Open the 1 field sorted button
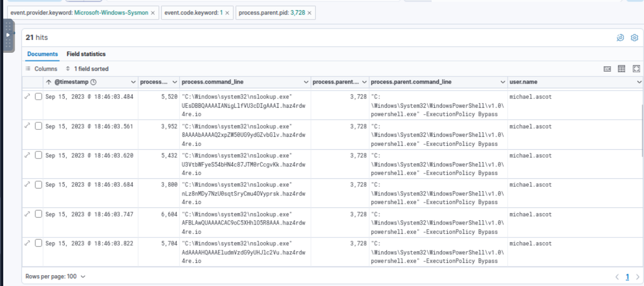This screenshot has width=644, height=286. tap(87, 69)
